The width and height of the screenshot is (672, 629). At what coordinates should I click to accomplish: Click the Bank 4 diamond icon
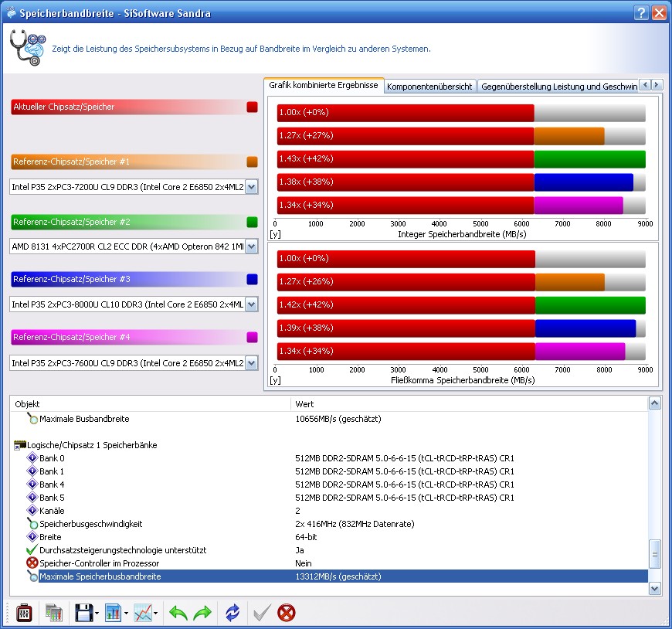click(32, 484)
